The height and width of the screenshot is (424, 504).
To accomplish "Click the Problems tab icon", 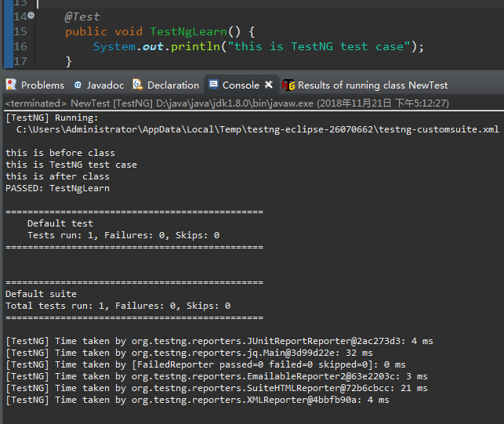I will pyautogui.click(x=11, y=85).
